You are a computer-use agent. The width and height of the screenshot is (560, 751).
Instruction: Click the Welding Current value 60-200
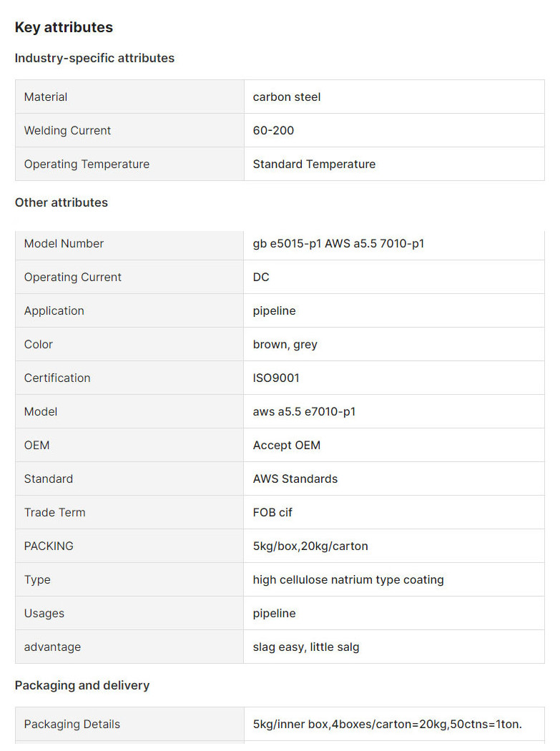tap(273, 130)
